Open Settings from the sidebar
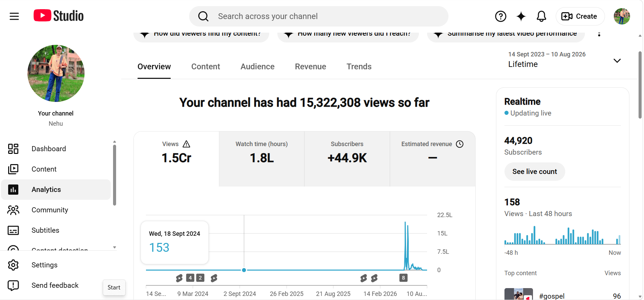 click(56, 265)
